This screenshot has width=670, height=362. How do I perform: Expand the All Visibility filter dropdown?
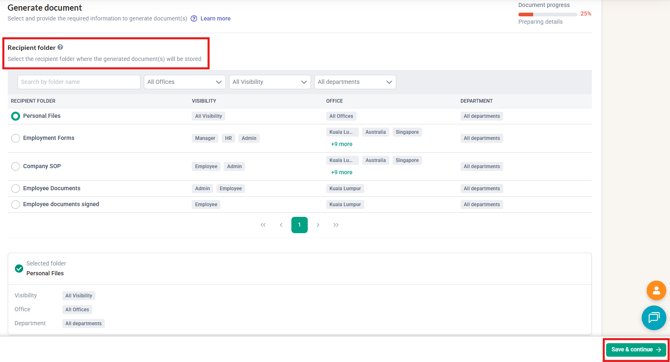pyautogui.click(x=270, y=82)
